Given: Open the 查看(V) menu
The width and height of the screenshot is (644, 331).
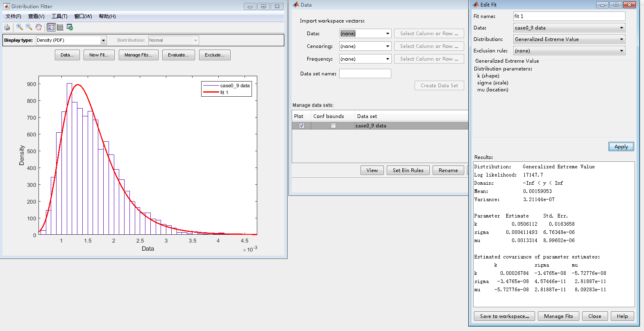Looking at the screenshot, I should pos(36,16).
